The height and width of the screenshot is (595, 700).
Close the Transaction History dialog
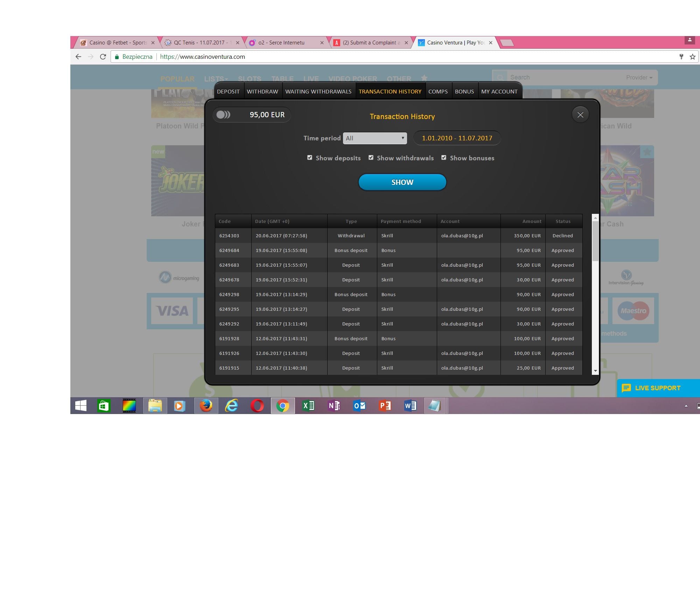pos(580,115)
